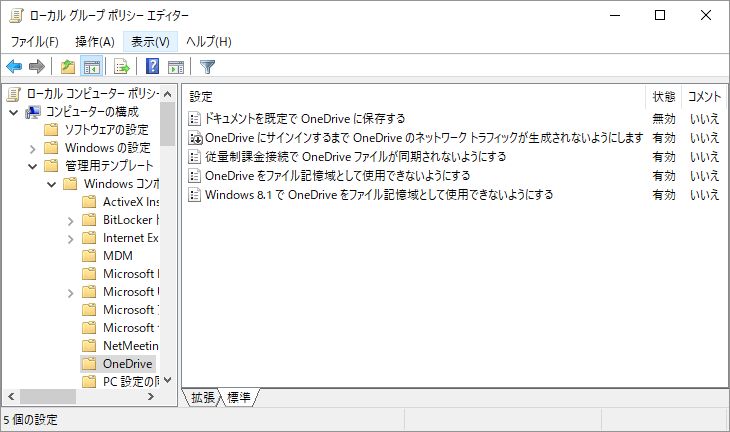Click the tree horizontal scrollbar left arrow
Screen dimensions: 730x432
click(11, 397)
